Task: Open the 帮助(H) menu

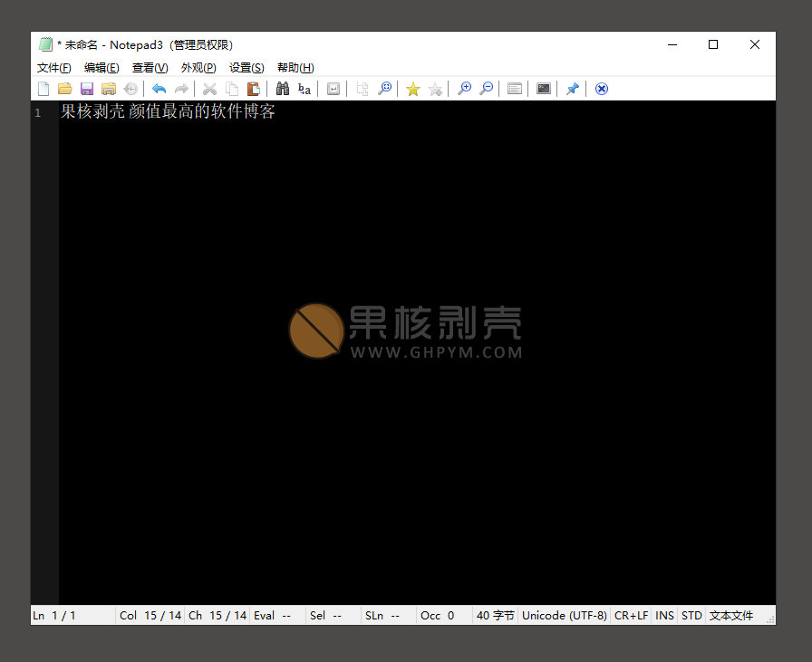Action: (x=295, y=68)
